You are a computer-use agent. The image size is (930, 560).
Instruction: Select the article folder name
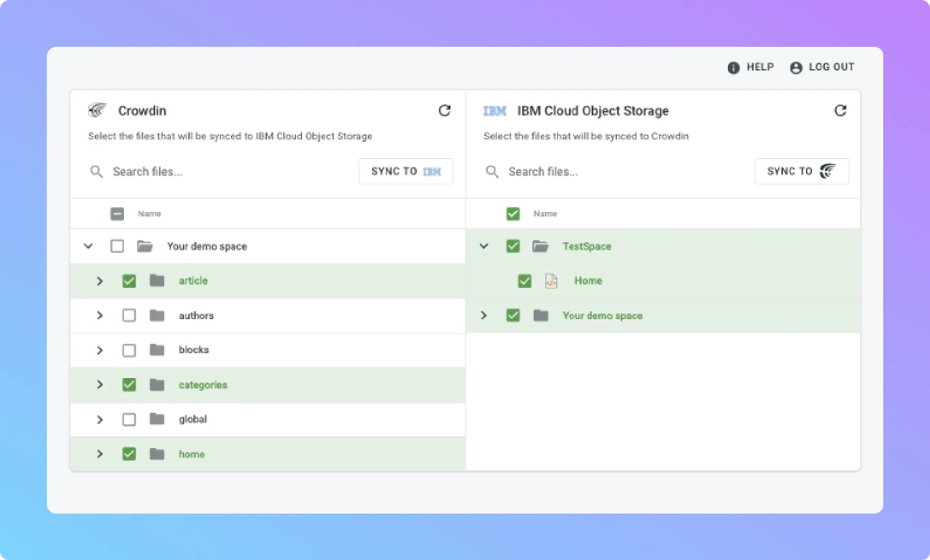tap(193, 281)
